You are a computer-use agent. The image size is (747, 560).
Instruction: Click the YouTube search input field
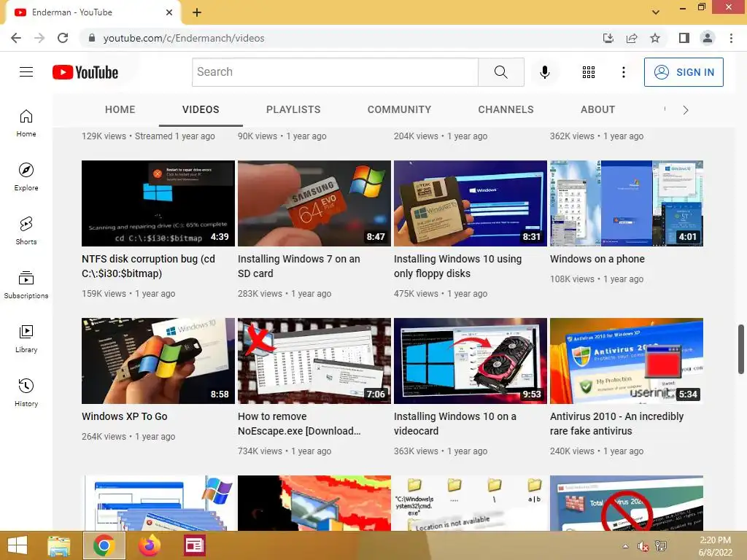335,72
